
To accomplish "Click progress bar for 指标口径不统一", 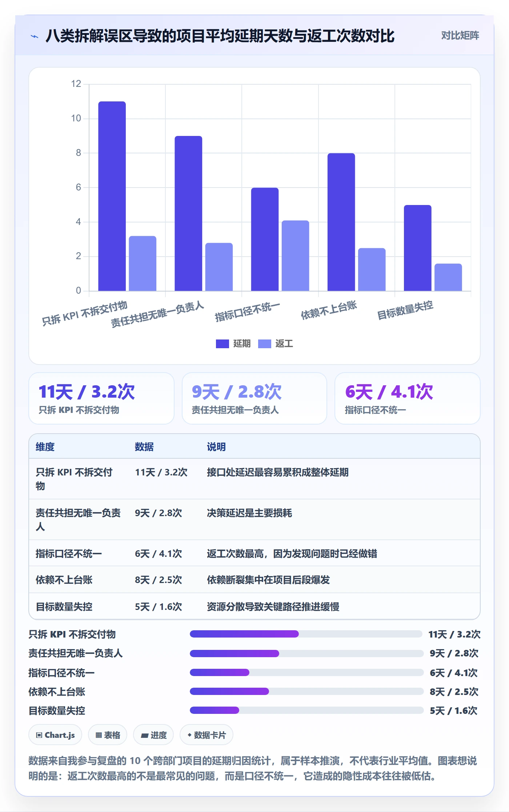I will click(307, 672).
